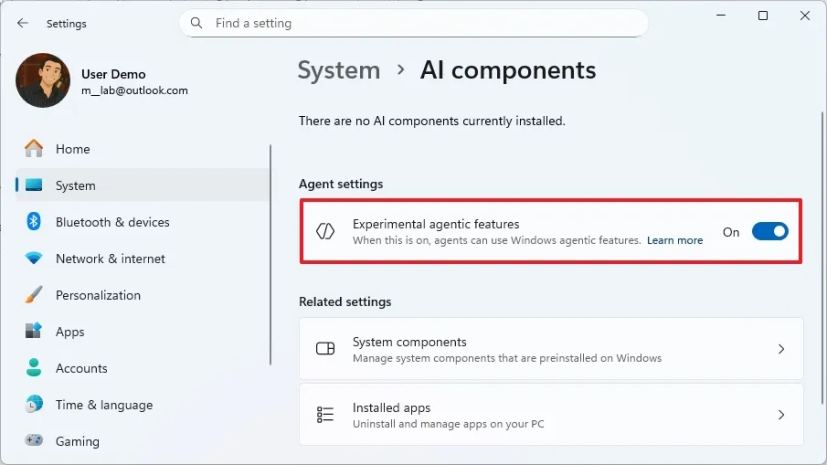Go to System breadcrumb link
The image size is (827, 465).
tap(339, 70)
